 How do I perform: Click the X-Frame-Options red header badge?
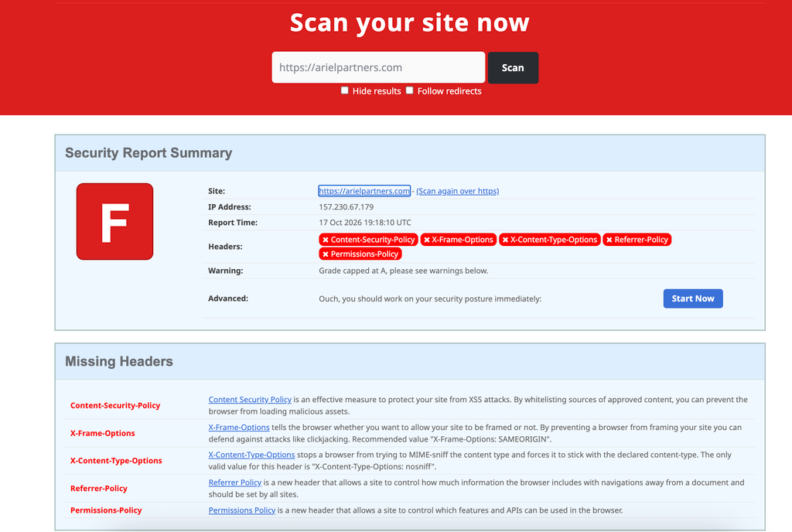click(x=459, y=240)
